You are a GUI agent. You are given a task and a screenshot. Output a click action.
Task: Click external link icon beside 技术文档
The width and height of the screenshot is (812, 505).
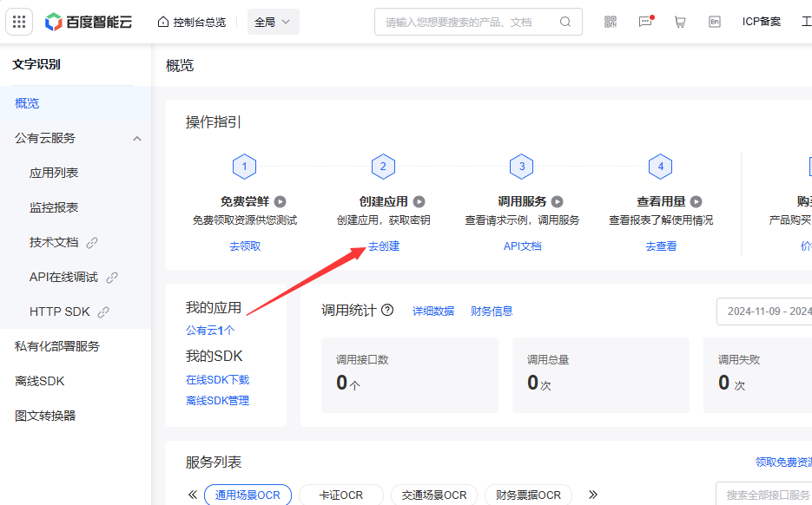92,243
